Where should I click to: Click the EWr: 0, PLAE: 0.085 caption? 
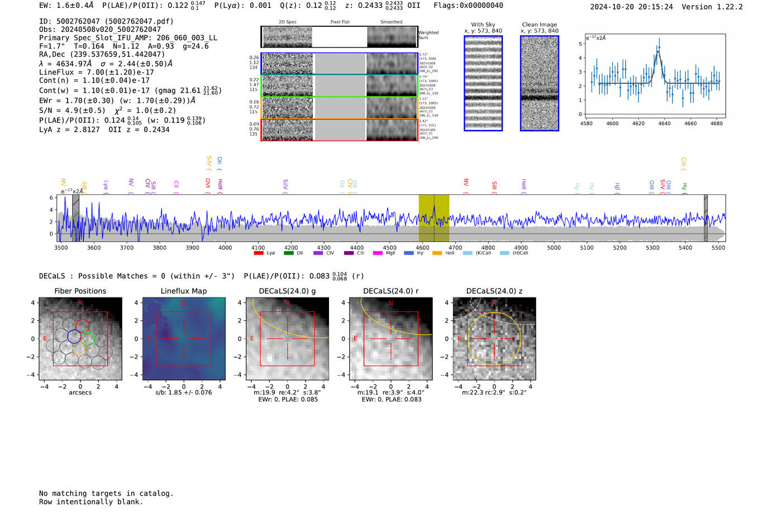click(x=288, y=400)
